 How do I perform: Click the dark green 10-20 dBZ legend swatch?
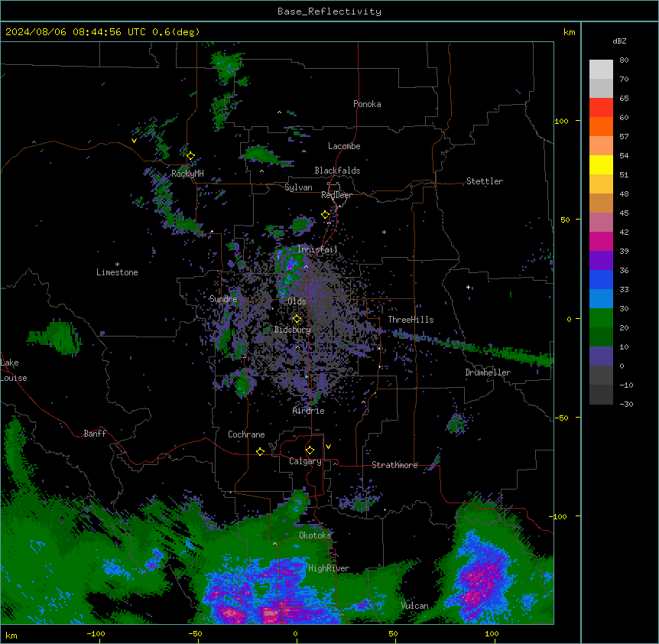pos(601,337)
